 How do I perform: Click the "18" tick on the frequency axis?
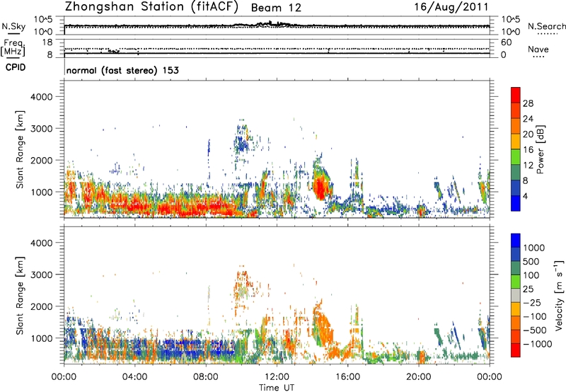tap(47, 42)
